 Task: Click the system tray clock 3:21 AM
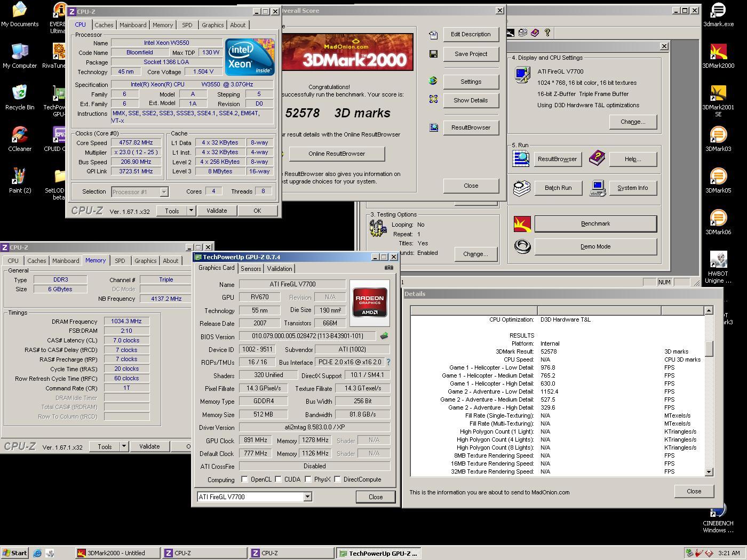(729, 553)
